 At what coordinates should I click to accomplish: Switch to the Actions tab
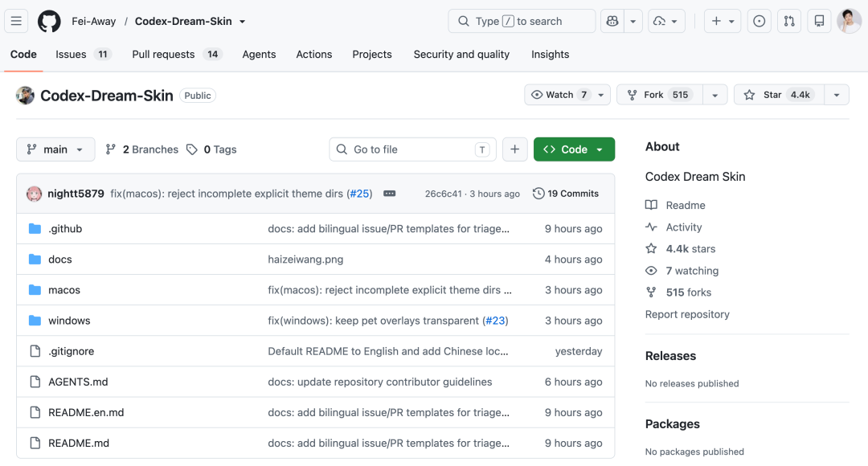pyautogui.click(x=314, y=55)
